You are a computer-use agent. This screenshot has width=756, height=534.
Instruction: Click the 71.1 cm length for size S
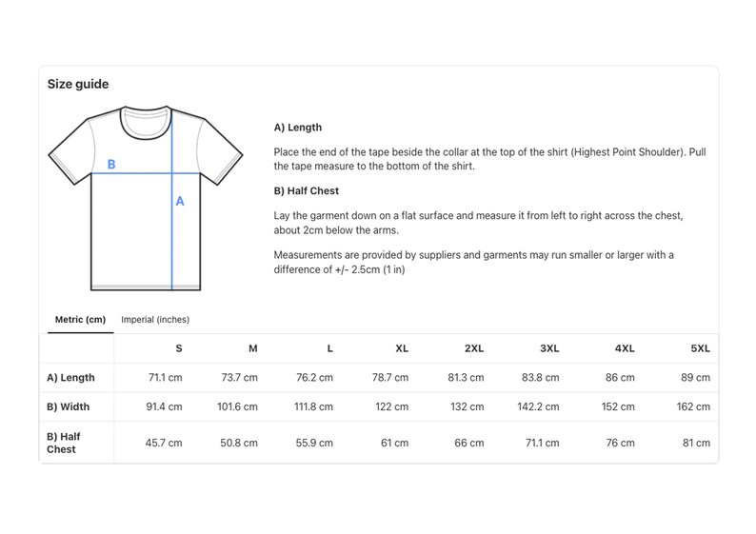[x=165, y=377]
